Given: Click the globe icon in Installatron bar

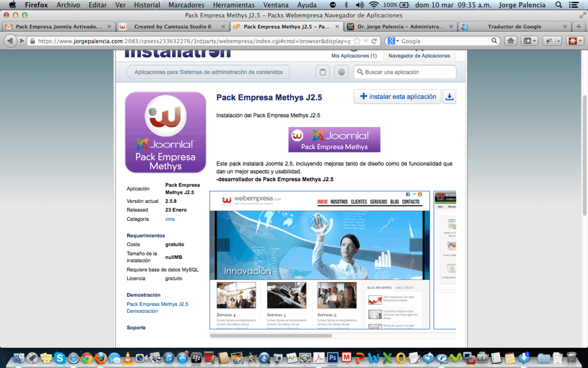Looking at the screenshot, I should click(x=341, y=72).
